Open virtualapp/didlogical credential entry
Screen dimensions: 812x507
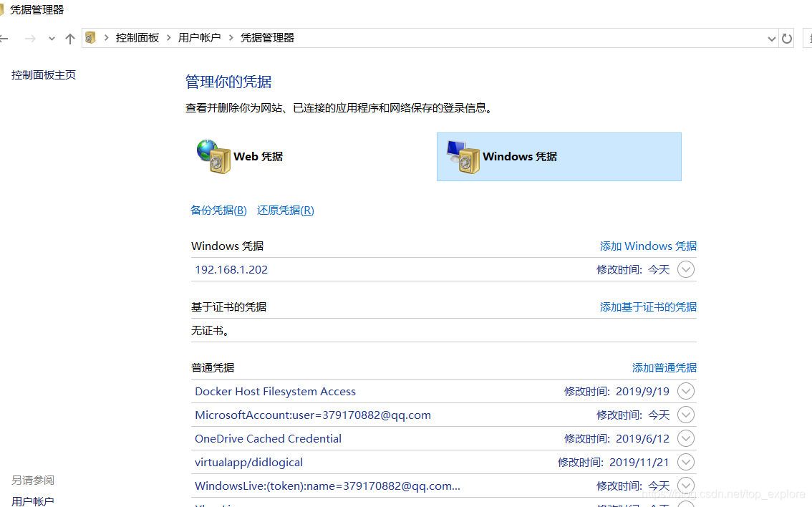click(444, 463)
